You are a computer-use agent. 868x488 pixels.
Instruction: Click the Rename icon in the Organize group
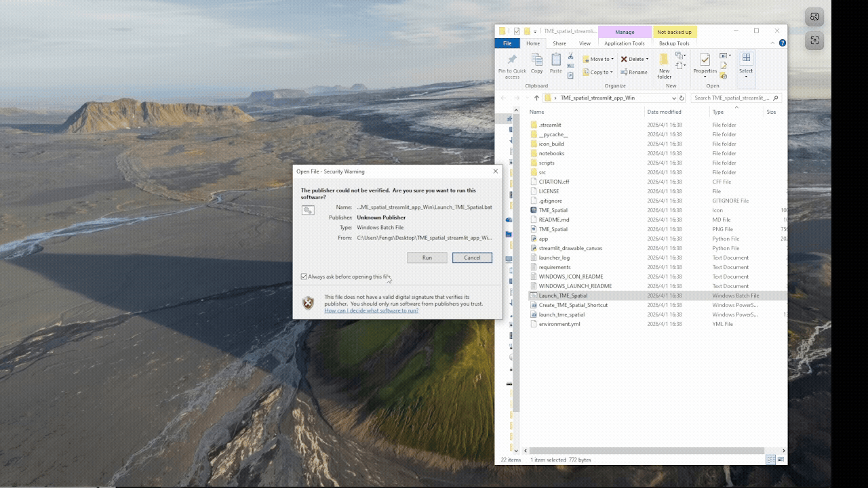coord(623,72)
